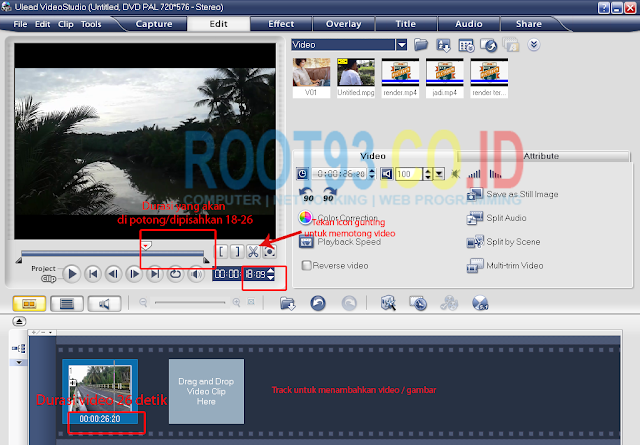Click the enlarge preview window icon

(269, 251)
